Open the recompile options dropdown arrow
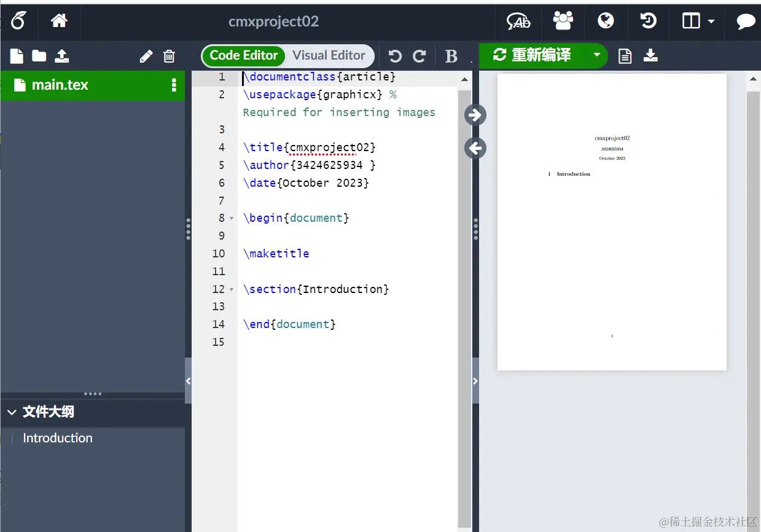Image resolution: width=761 pixels, height=532 pixels. [596, 55]
